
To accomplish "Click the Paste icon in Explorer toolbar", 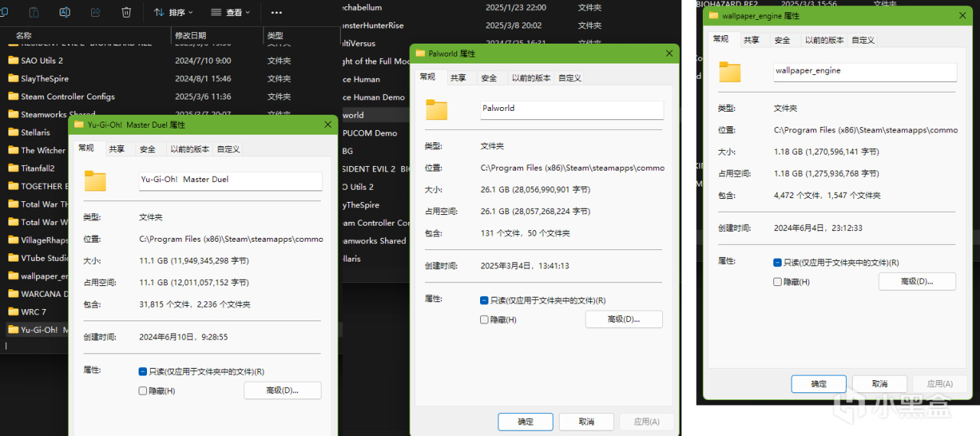I will point(34,12).
